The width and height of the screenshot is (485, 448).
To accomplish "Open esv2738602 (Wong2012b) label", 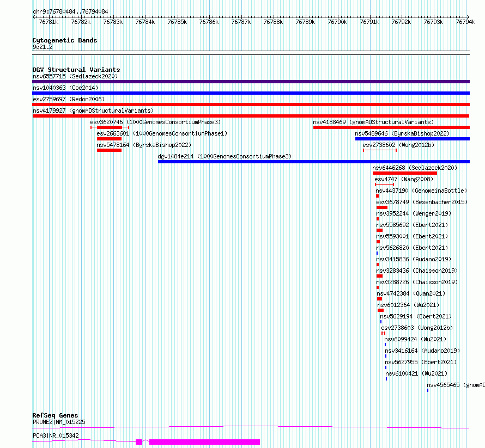I will pos(398,145).
